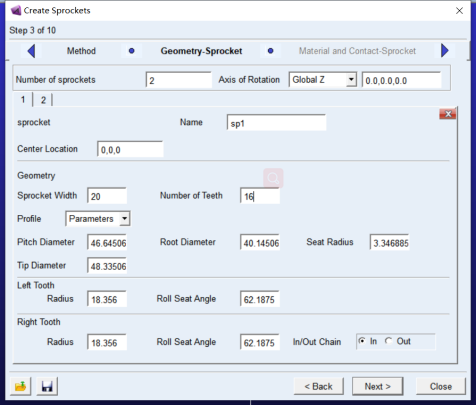Click dot between Method and Geometry-Sprocket
This screenshot has width=476, height=405.
(132, 51)
